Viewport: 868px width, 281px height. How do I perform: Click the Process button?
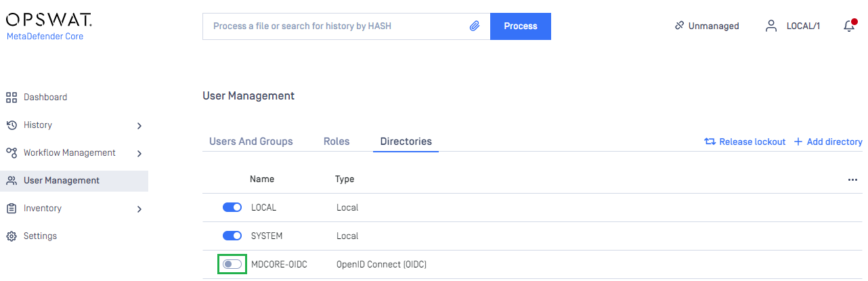pos(520,26)
